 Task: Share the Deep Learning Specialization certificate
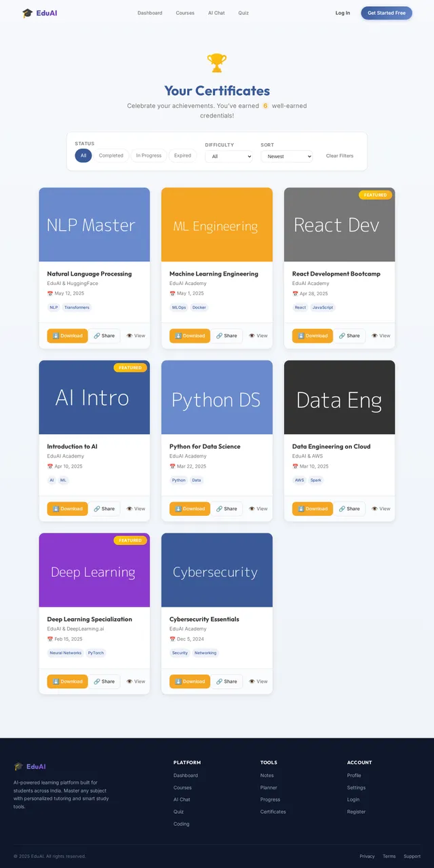104,681
